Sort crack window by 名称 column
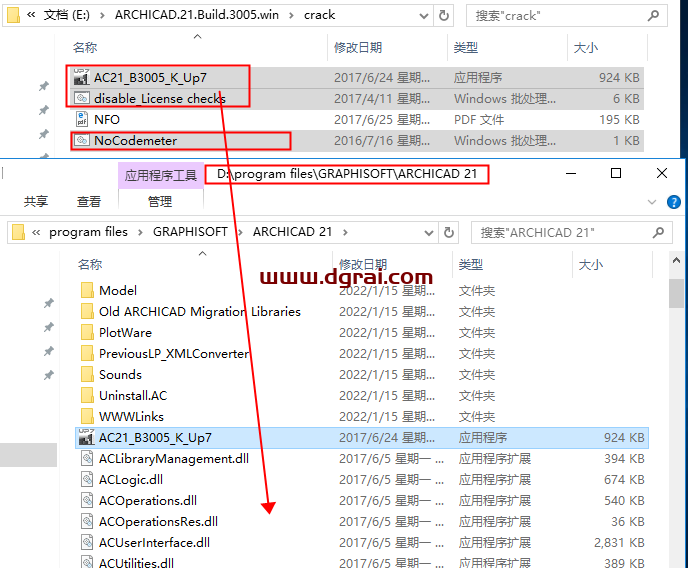 85,47
